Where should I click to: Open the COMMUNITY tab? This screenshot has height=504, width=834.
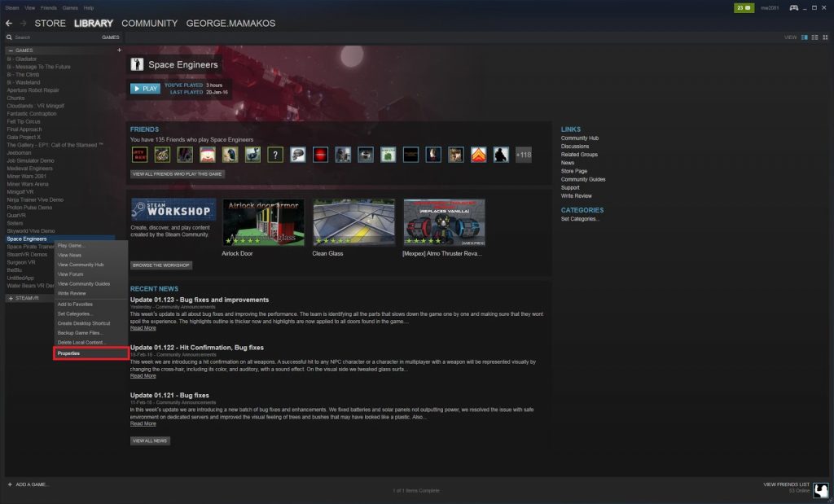[150, 24]
